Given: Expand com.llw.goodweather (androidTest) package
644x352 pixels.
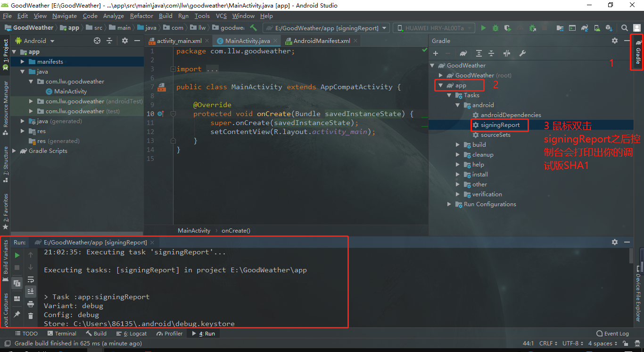Looking at the screenshot, I should click(31, 101).
